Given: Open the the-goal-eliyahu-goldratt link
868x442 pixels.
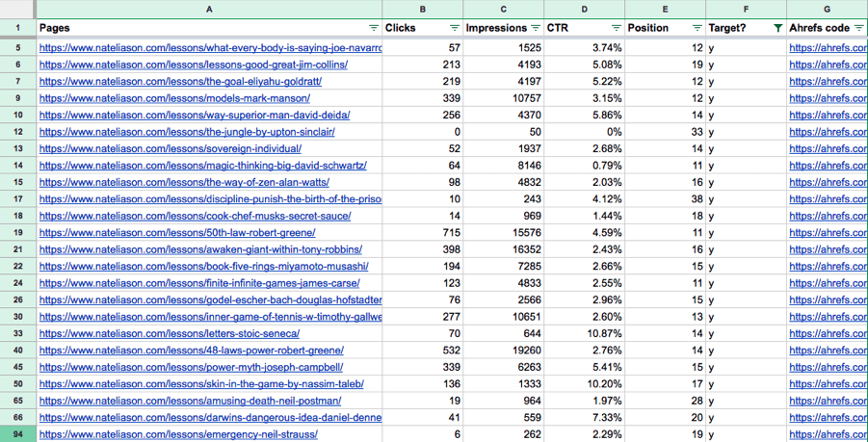Looking at the screenshot, I should coord(180,81).
